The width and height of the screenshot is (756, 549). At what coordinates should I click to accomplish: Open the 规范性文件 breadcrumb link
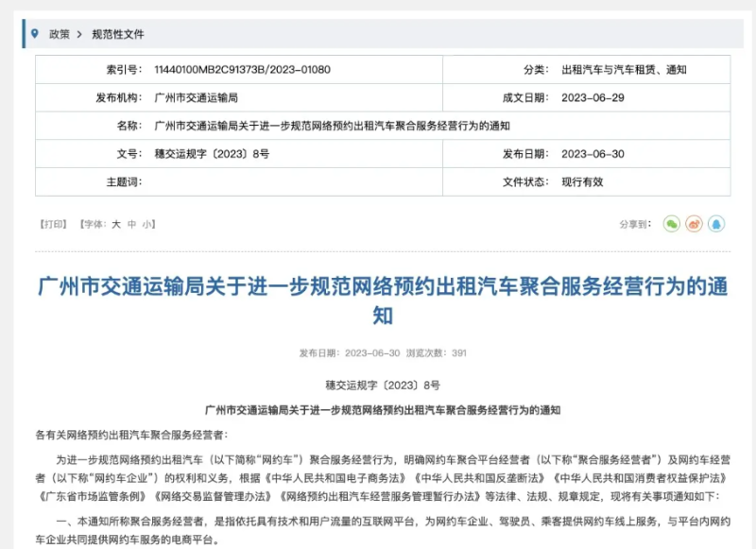click(118, 34)
